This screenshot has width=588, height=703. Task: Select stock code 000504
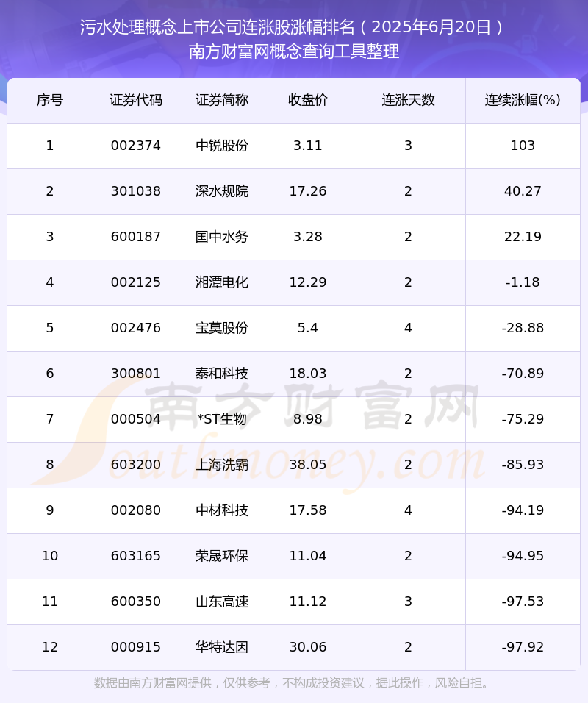136,419
